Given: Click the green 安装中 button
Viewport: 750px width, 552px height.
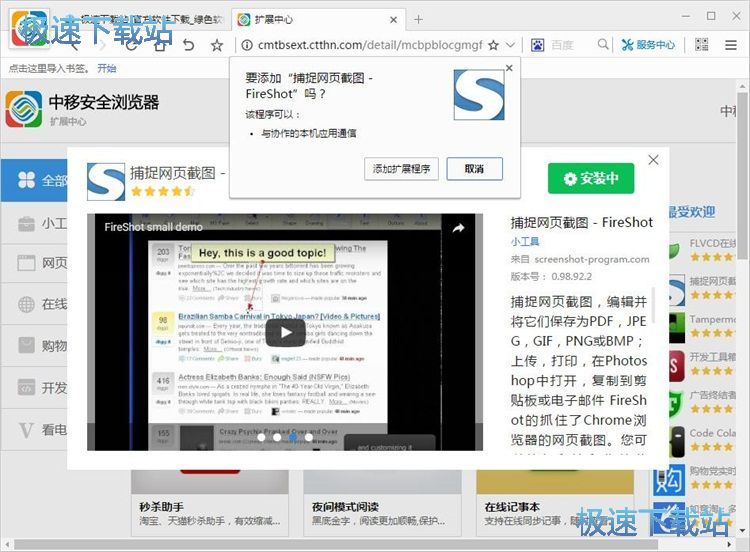Looking at the screenshot, I should pos(591,178).
